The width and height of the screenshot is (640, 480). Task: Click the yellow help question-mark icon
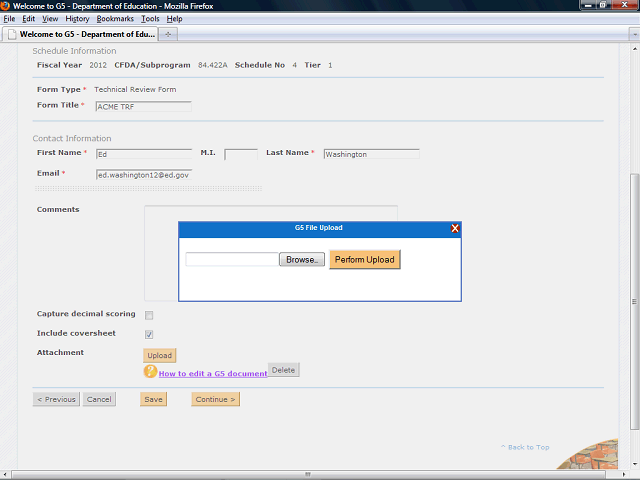click(x=150, y=371)
